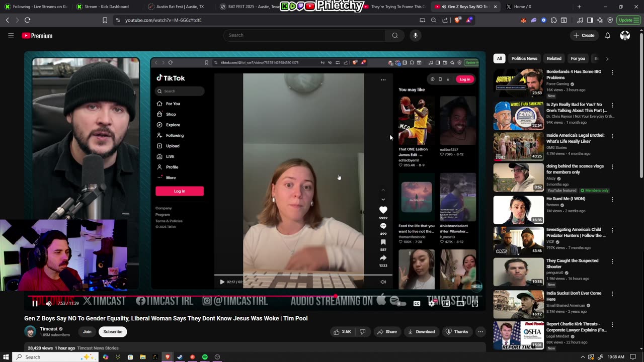This screenshot has width=644, height=362.
Task: Join the Timcast channel membership
Action: pyautogui.click(x=87, y=332)
